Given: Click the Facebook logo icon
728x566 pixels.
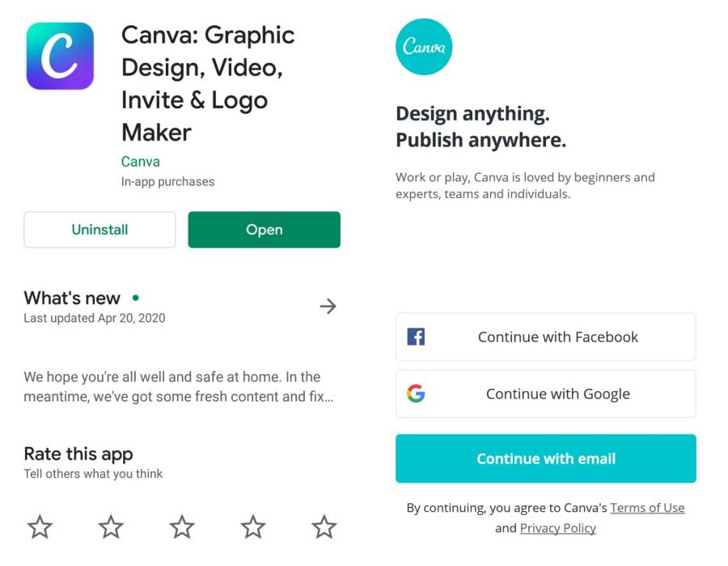Looking at the screenshot, I should tap(416, 337).
